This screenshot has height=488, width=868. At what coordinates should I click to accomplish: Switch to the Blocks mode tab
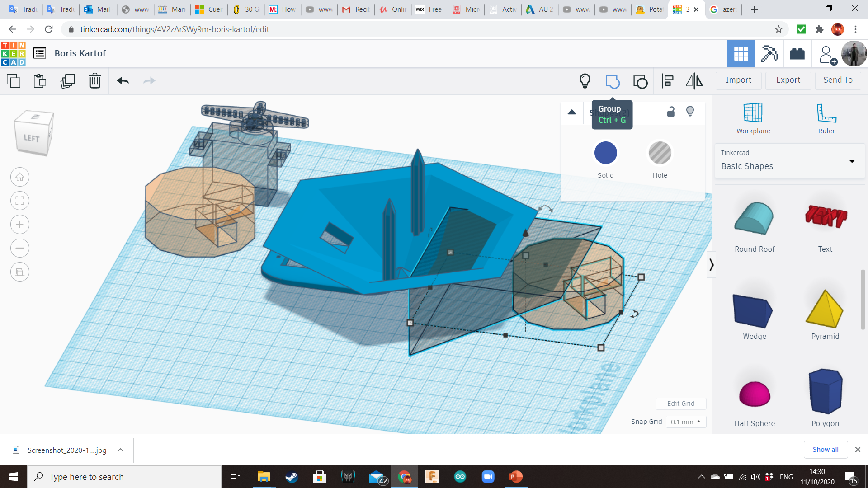pyautogui.click(x=769, y=54)
